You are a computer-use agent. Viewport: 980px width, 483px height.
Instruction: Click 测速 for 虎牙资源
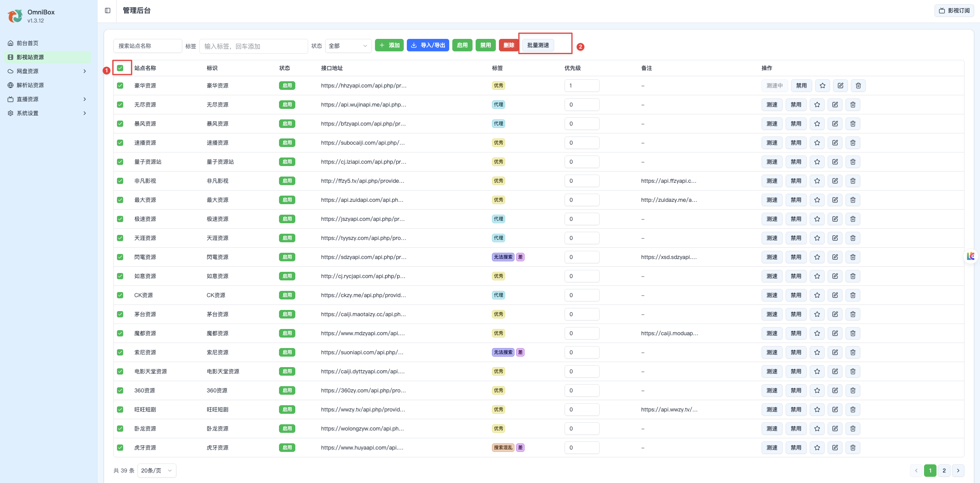[772, 448]
